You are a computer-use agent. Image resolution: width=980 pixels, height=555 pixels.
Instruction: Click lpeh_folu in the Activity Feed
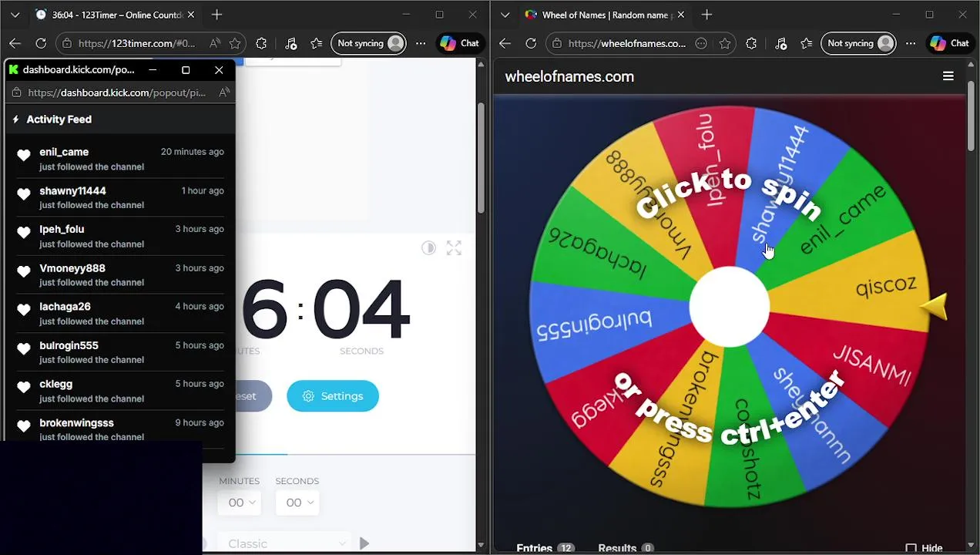(x=62, y=229)
